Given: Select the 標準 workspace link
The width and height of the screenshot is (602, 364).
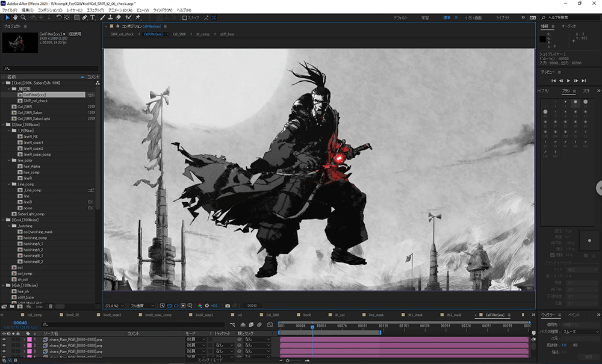Looking at the screenshot, I should tap(447, 17).
